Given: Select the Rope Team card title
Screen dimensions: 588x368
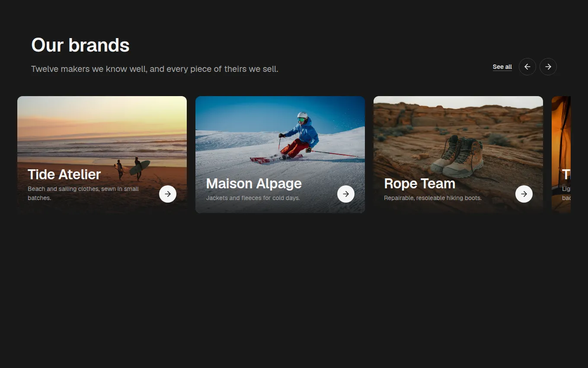Looking at the screenshot, I should [419, 184].
